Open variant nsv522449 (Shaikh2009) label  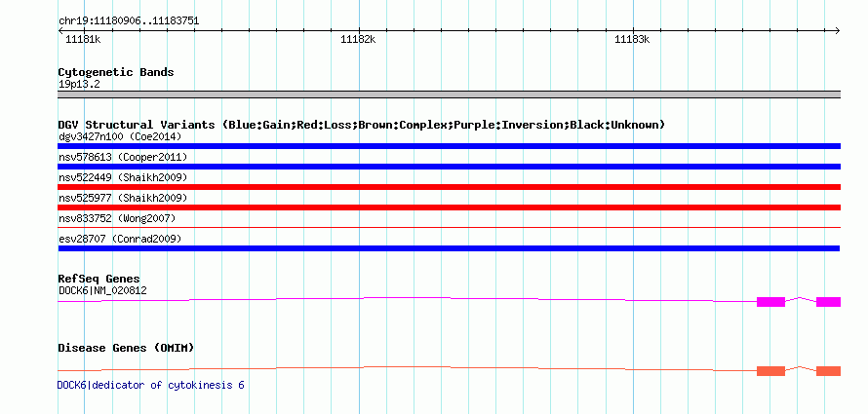(x=123, y=177)
